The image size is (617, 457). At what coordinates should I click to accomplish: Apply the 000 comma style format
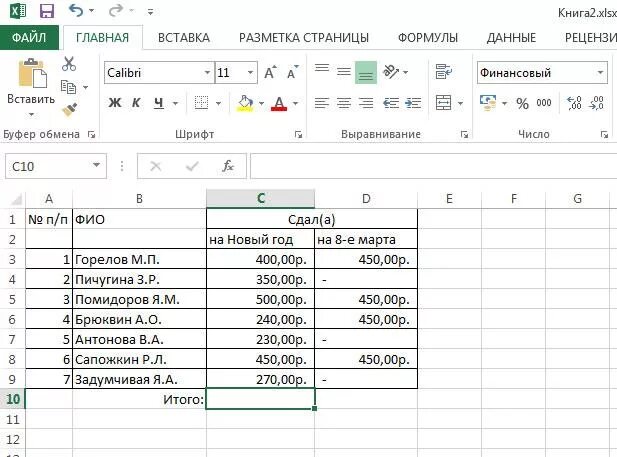[544, 103]
